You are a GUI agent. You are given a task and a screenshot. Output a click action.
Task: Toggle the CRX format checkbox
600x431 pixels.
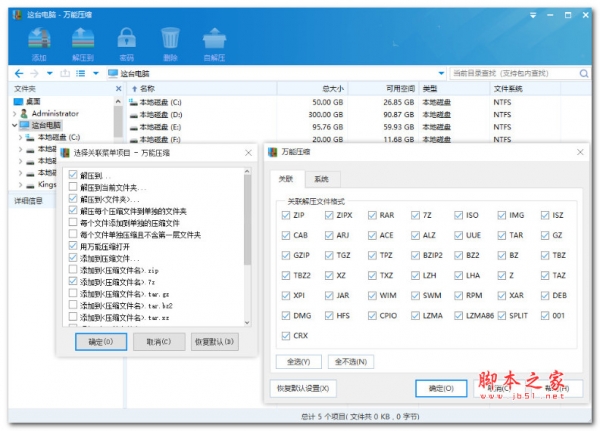click(285, 336)
